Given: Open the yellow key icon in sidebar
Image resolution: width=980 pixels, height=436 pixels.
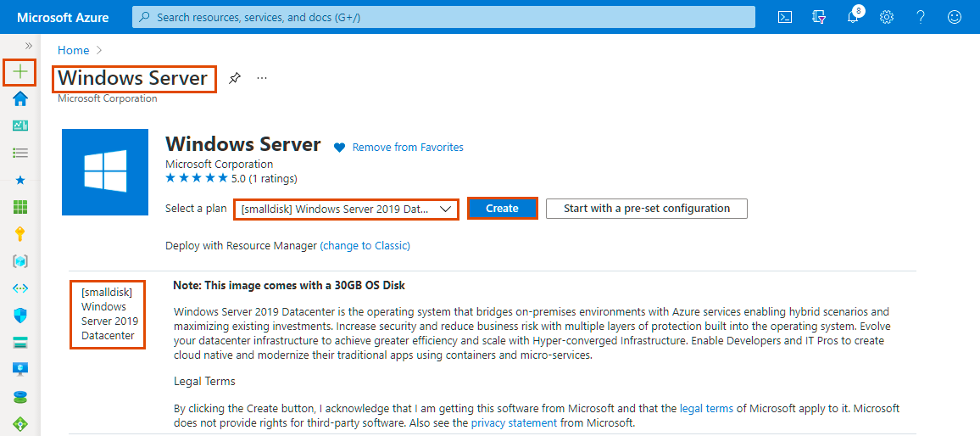Looking at the screenshot, I should tap(20, 235).
